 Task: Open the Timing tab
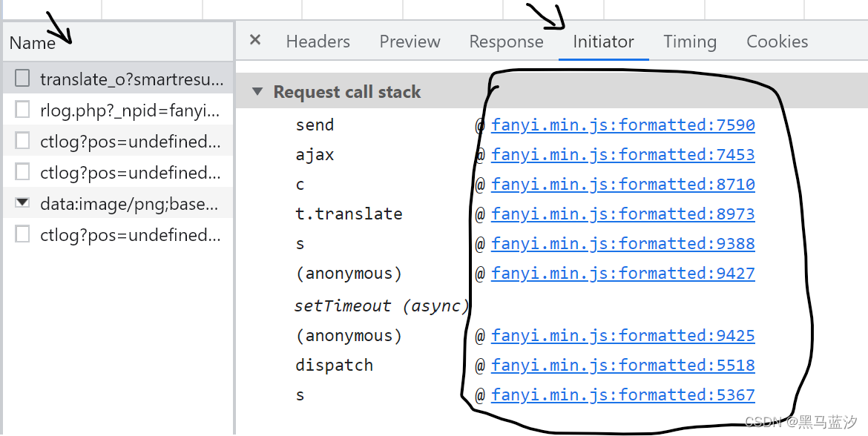[x=690, y=42]
